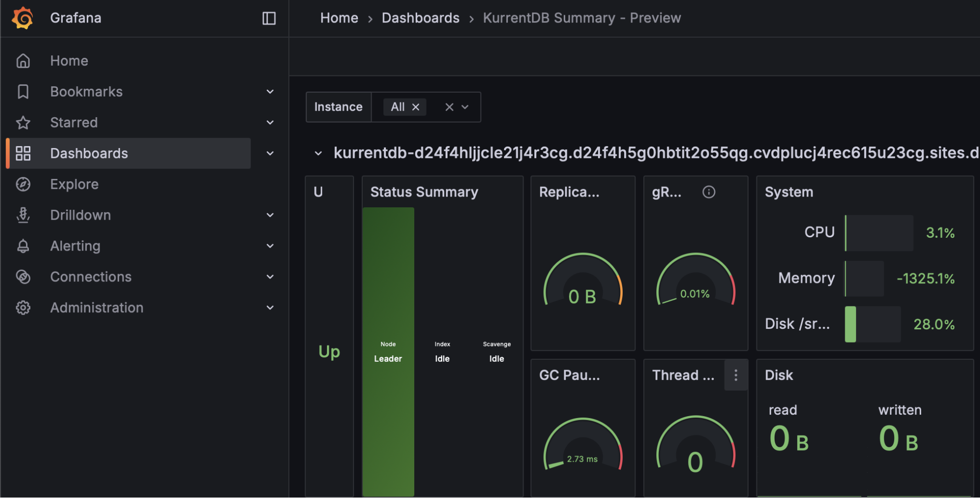Expand the Alerting section chevron

tap(270, 246)
